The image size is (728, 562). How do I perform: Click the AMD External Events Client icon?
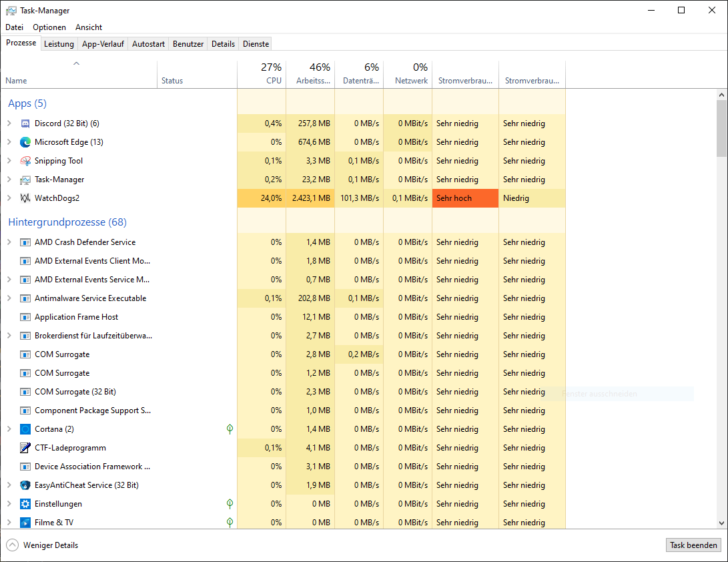tap(25, 260)
